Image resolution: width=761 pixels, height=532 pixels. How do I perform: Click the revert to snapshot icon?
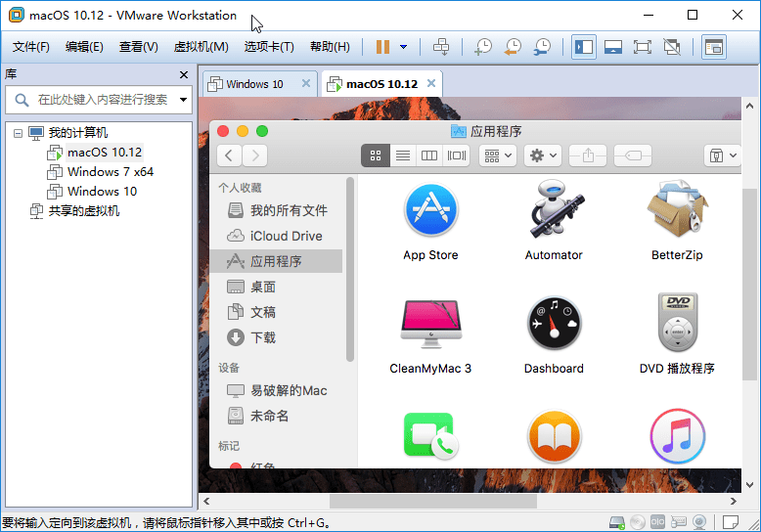click(x=513, y=47)
